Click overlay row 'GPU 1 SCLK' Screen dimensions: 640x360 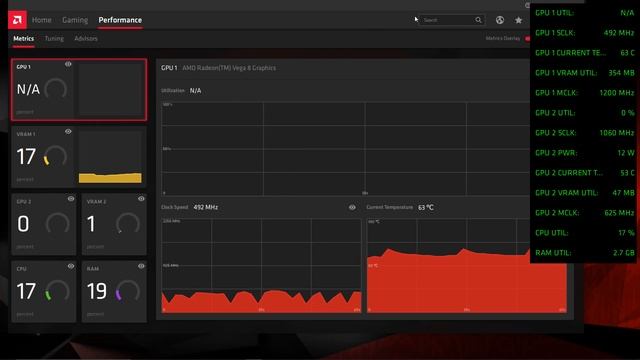[x=584, y=33]
